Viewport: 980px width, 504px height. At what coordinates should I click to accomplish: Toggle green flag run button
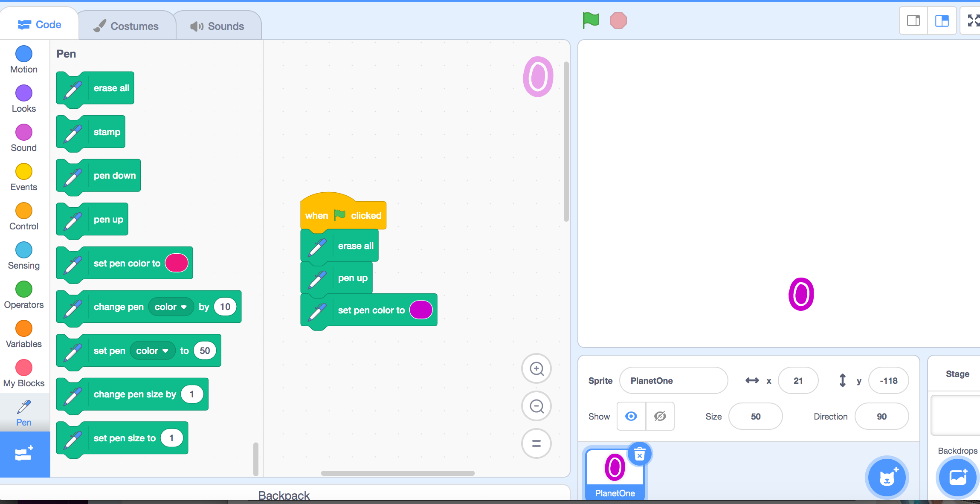[591, 21]
